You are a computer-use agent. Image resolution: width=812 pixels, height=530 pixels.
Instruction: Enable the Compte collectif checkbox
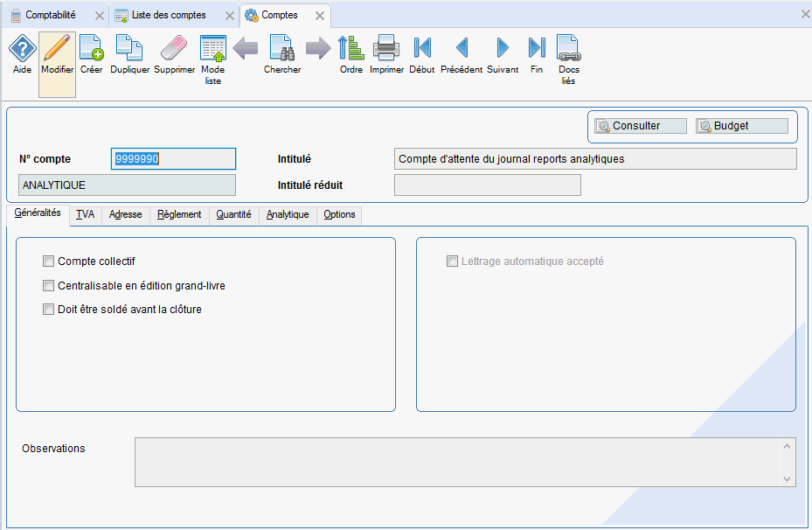[49, 262]
